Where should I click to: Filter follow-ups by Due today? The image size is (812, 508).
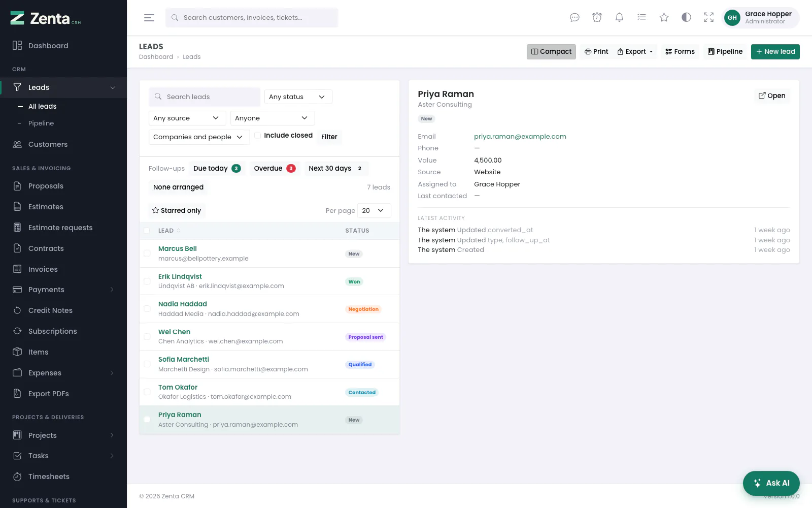(217, 169)
